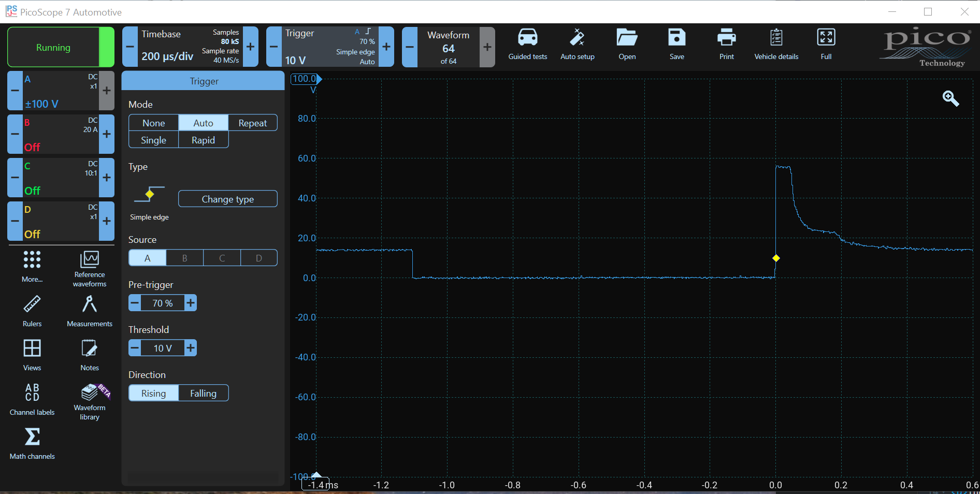This screenshot has width=980, height=494.
Task: Set trigger mode to Single
Action: click(154, 140)
